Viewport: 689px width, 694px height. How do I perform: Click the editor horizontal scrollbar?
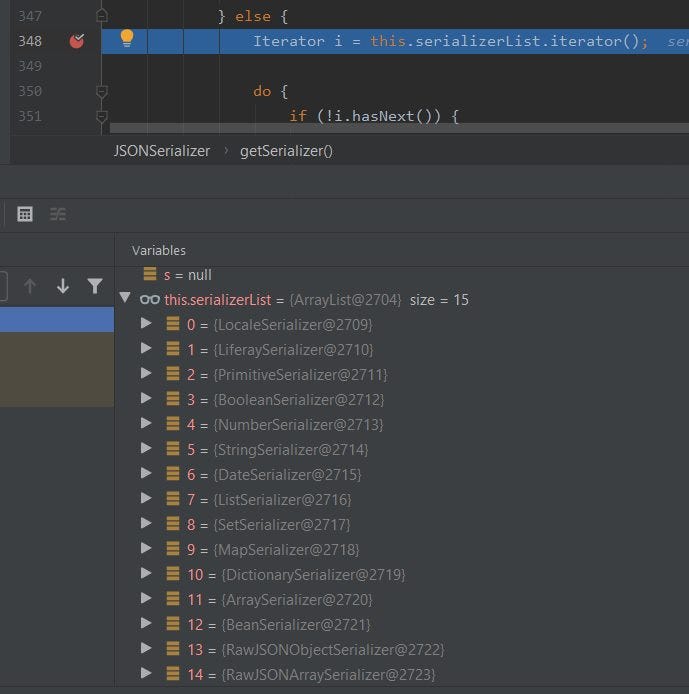coord(399,128)
